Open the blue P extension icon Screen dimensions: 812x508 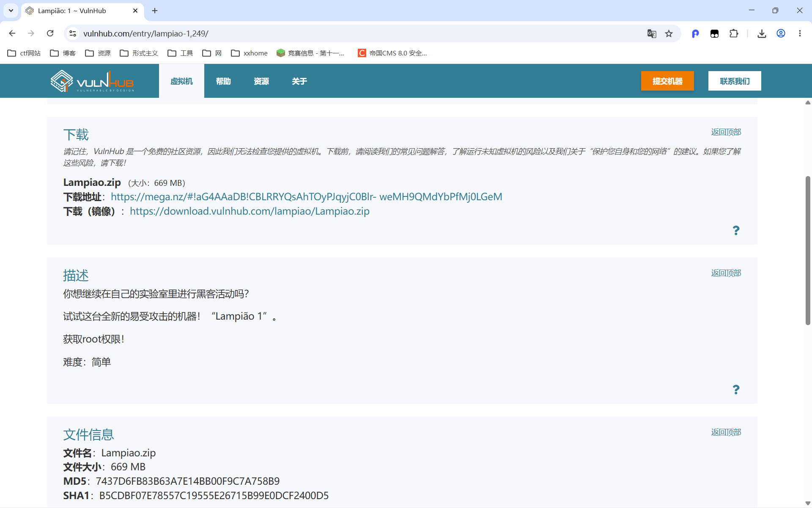tap(695, 33)
